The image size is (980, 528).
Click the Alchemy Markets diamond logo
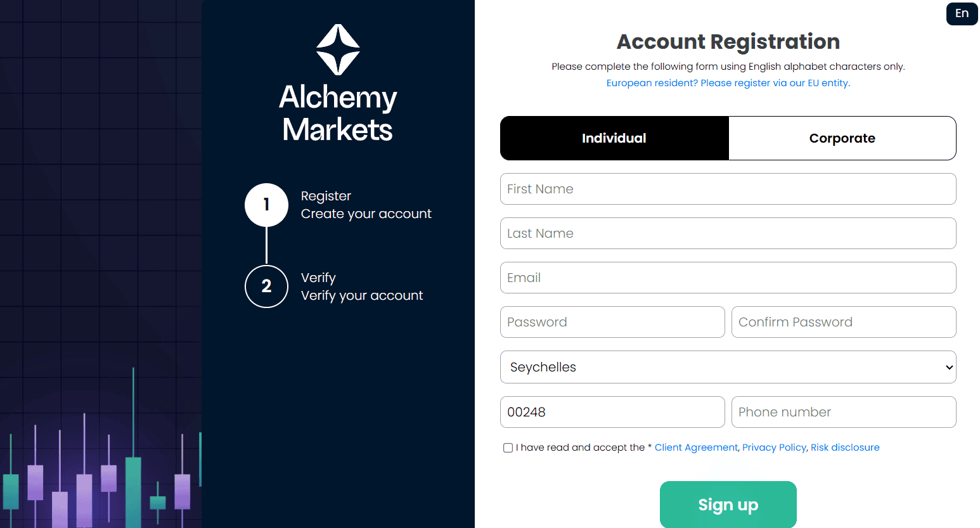pyautogui.click(x=338, y=49)
